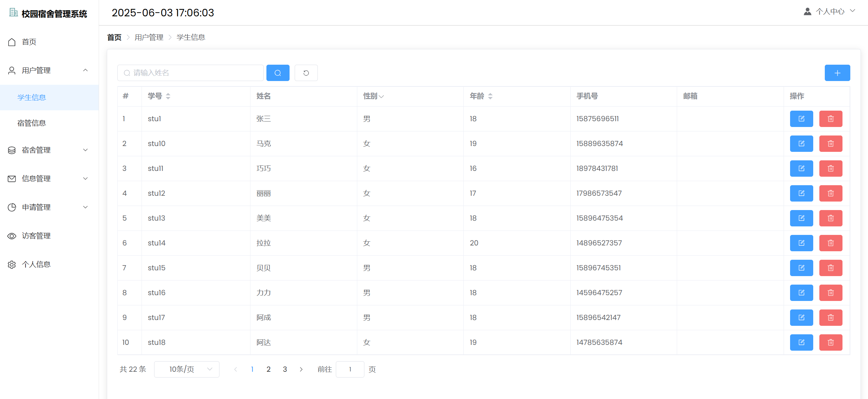Click the blue search magnifier button
This screenshot has width=868, height=399.
click(x=278, y=73)
